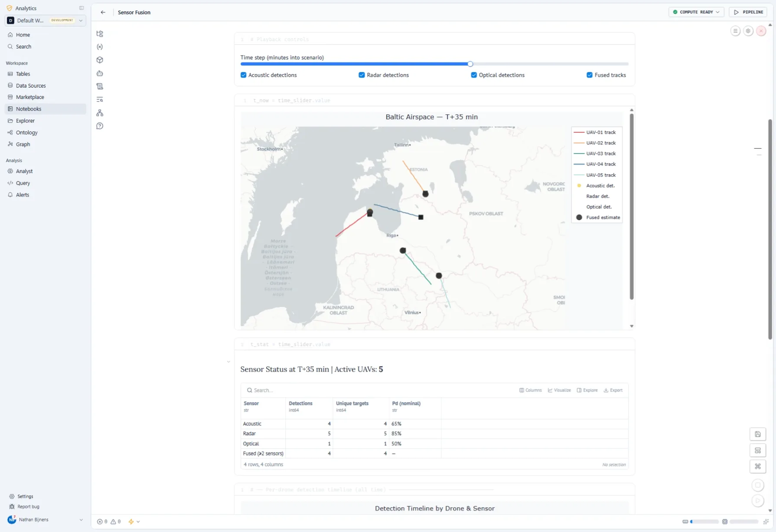Open the Default Workspace dropdown

pyautogui.click(x=45, y=20)
